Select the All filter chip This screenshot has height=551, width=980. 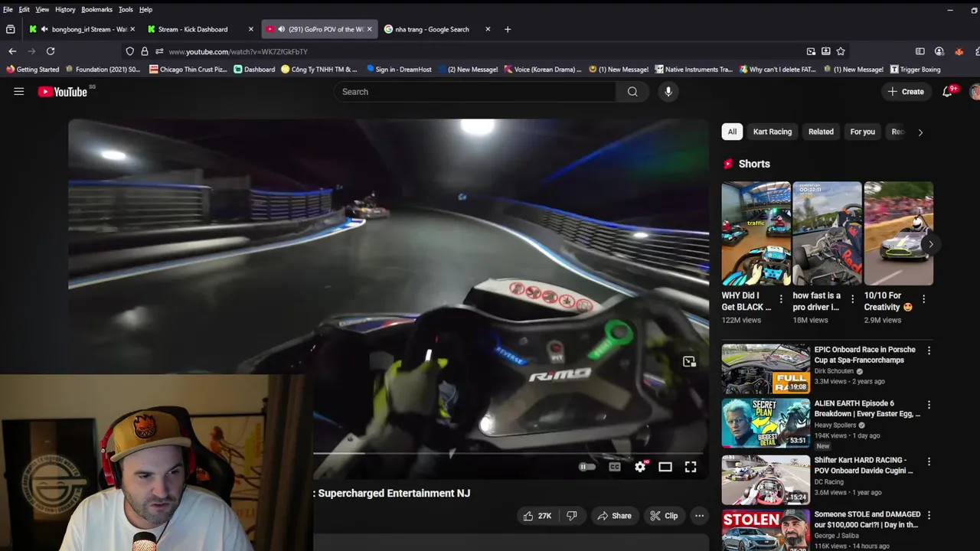(x=732, y=132)
